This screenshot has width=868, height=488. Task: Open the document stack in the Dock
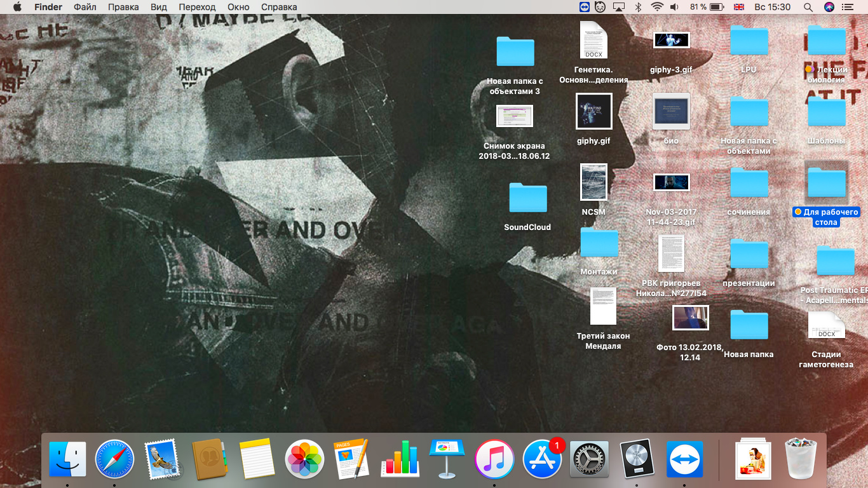pyautogui.click(x=753, y=459)
